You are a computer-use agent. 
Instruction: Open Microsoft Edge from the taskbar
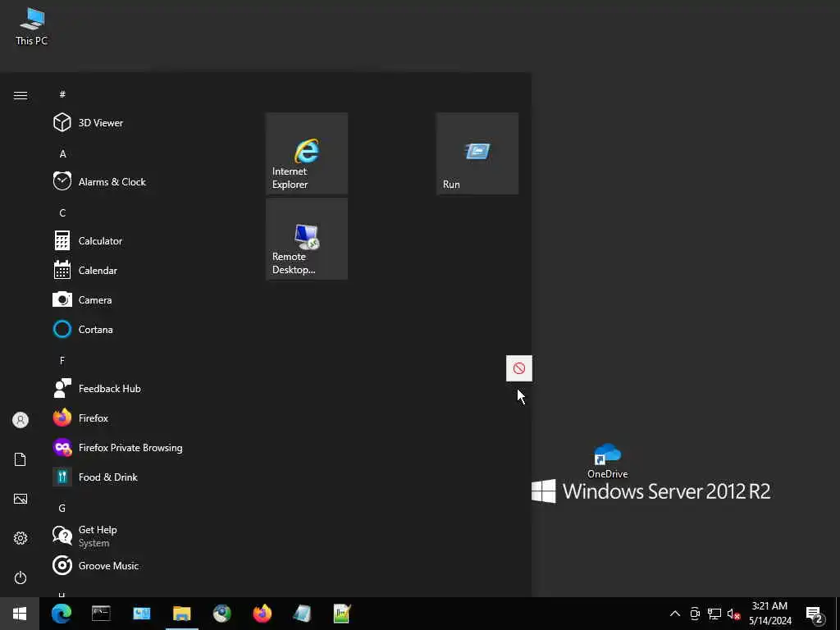(x=62, y=614)
